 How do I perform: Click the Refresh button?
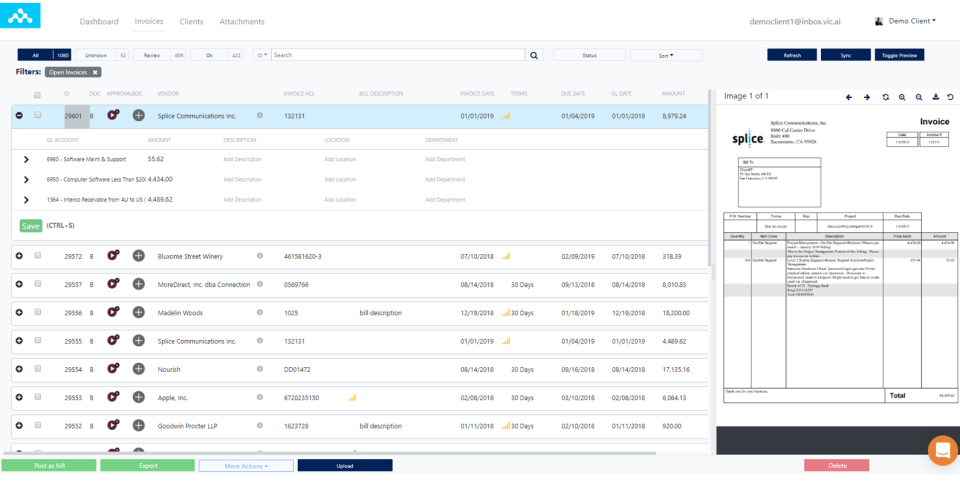[792, 55]
